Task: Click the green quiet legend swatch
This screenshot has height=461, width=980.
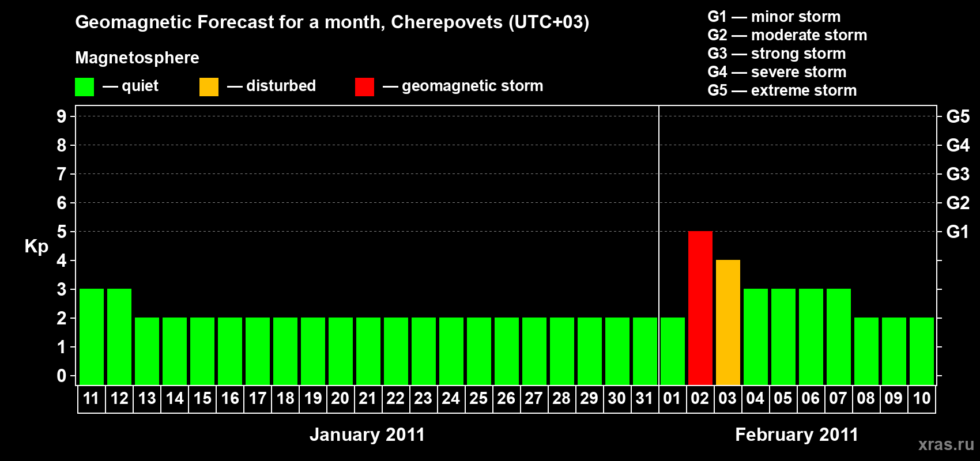Action: point(84,87)
